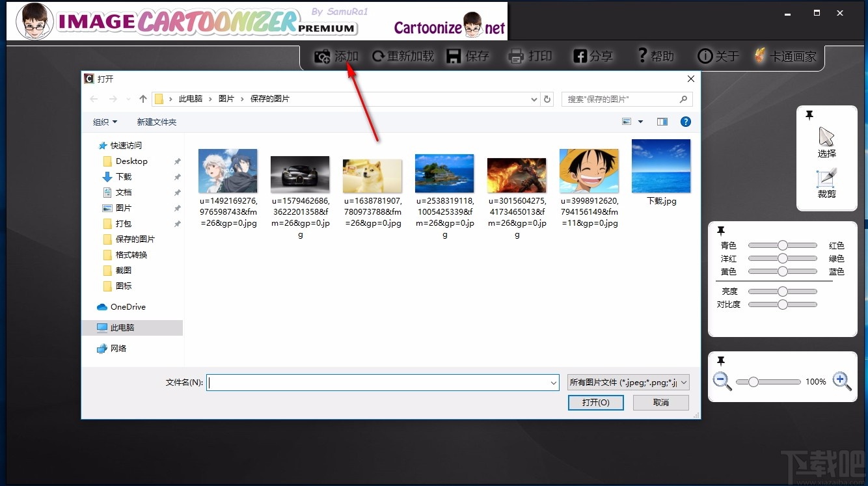Expand the 文件名 dropdown arrow
Image resolution: width=868 pixels, height=486 pixels.
553,383
